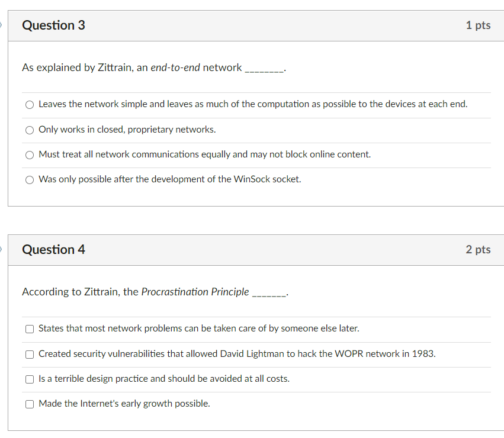Viewport: 504px width, 438px height.
Task: Pick the "WinSock socket" answer for Question 3
Action: (x=29, y=179)
